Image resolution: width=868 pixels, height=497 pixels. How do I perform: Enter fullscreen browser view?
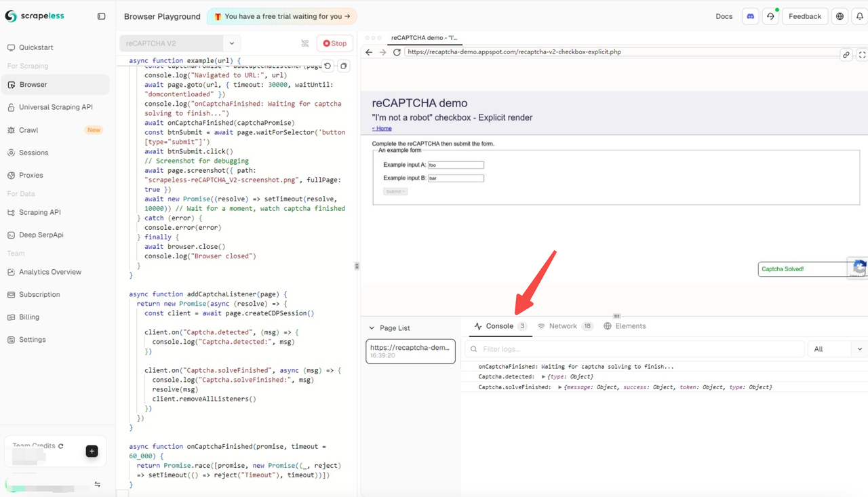tap(862, 55)
